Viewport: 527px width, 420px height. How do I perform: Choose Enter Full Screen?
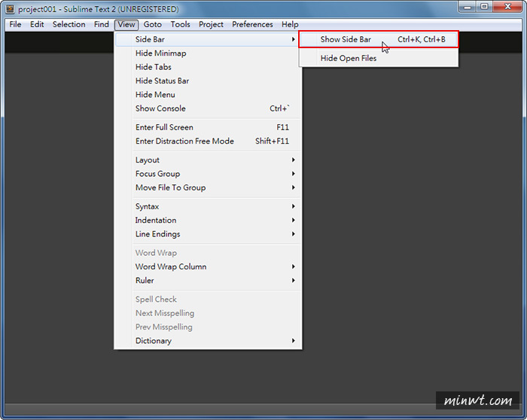(x=207, y=127)
